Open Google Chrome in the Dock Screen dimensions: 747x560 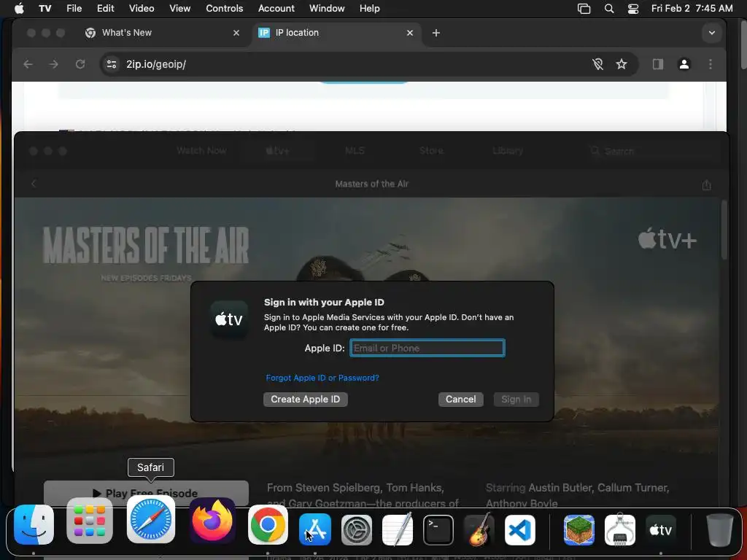click(x=268, y=525)
